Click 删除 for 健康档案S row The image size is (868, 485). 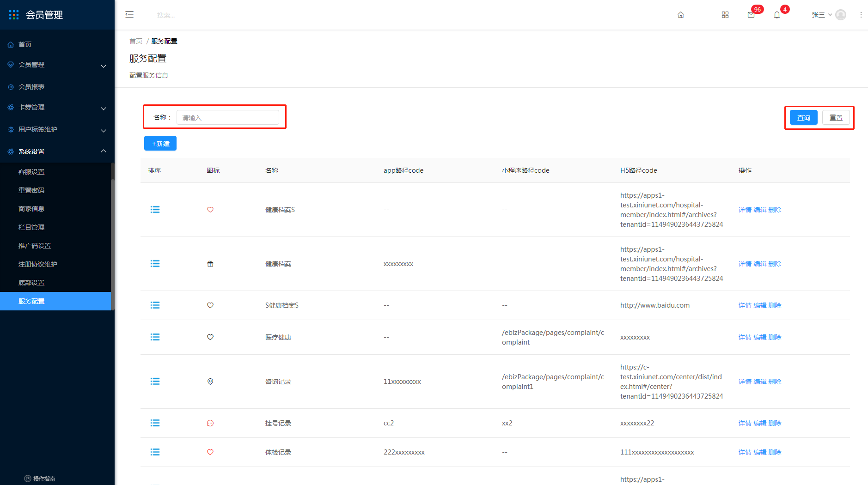(775, 210)
